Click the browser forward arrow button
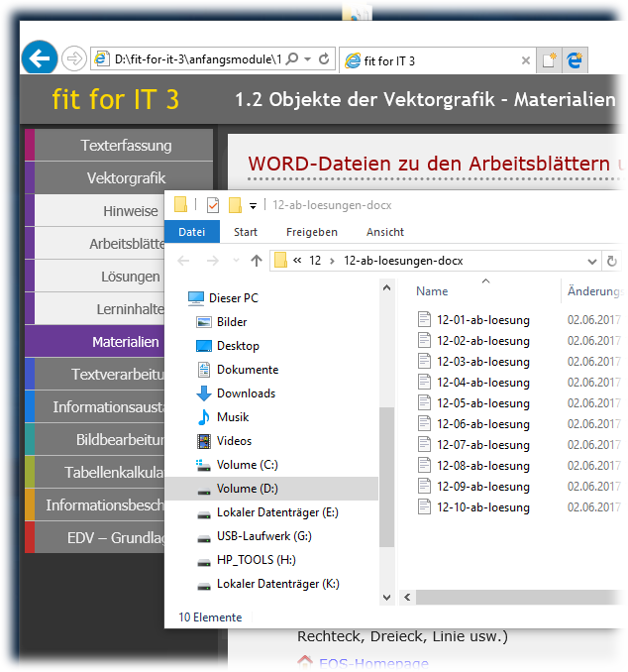628x672 pixels. (73, 58)
